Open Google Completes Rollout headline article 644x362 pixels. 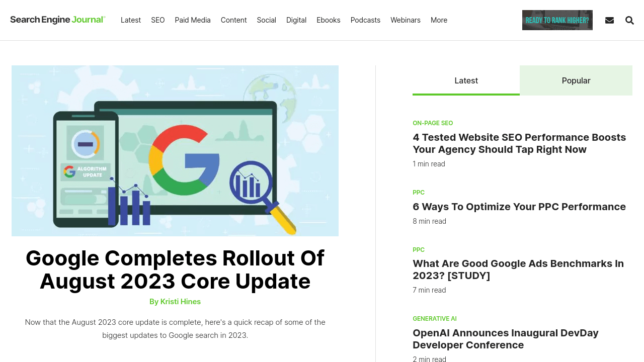tap(175, 269)
